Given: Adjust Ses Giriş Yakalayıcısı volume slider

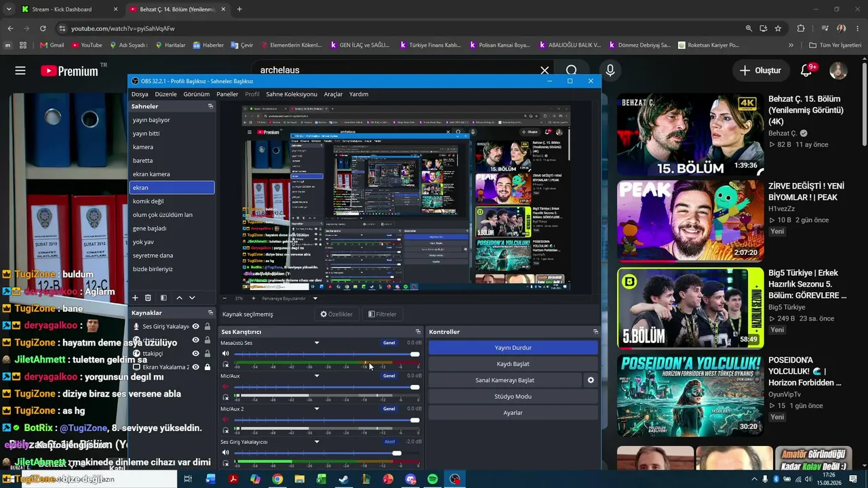Looking at the screenshot, I should 327,453.
